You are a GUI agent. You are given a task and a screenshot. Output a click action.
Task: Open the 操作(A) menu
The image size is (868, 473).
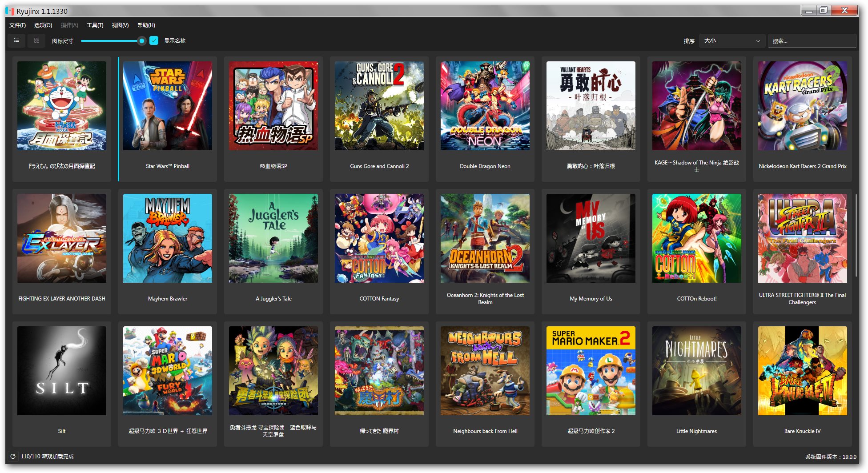coord(69,25)
